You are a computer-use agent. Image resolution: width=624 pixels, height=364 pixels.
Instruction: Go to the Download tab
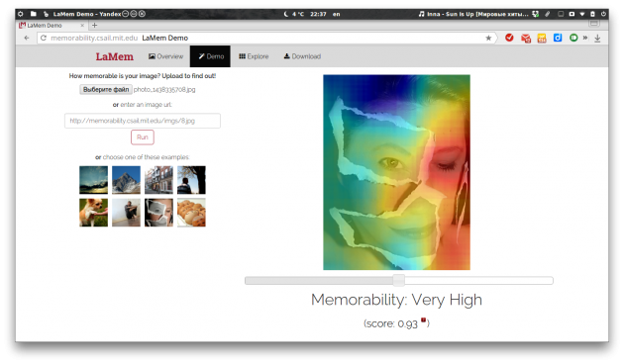[x=302, y=56]
